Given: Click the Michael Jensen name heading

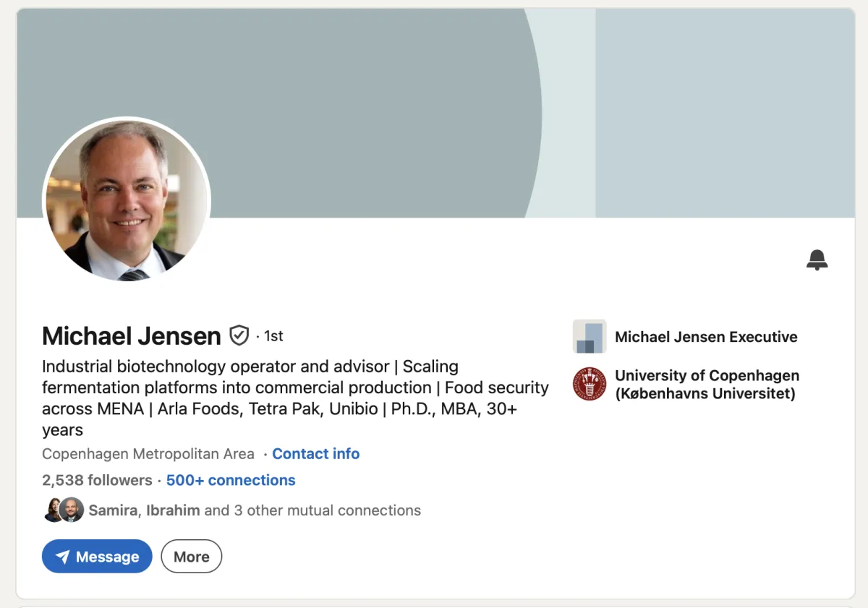Looking at the screenshot, I should point(132,336).
